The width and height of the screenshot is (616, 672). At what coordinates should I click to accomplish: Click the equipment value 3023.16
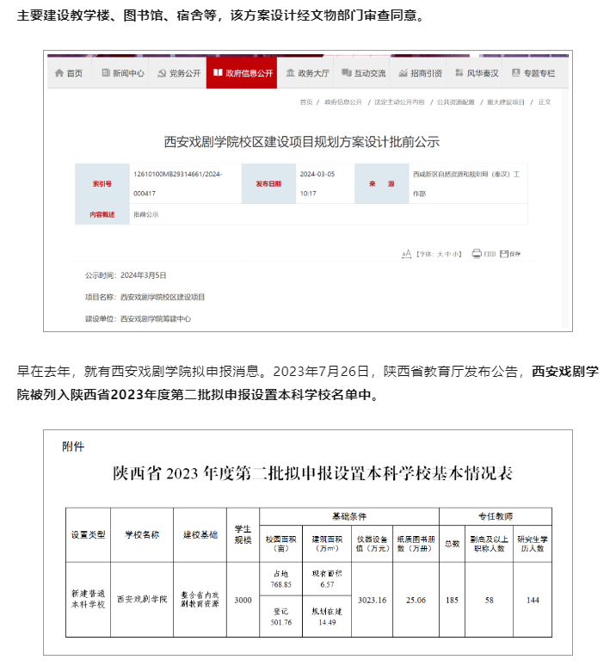pos(373,600)
